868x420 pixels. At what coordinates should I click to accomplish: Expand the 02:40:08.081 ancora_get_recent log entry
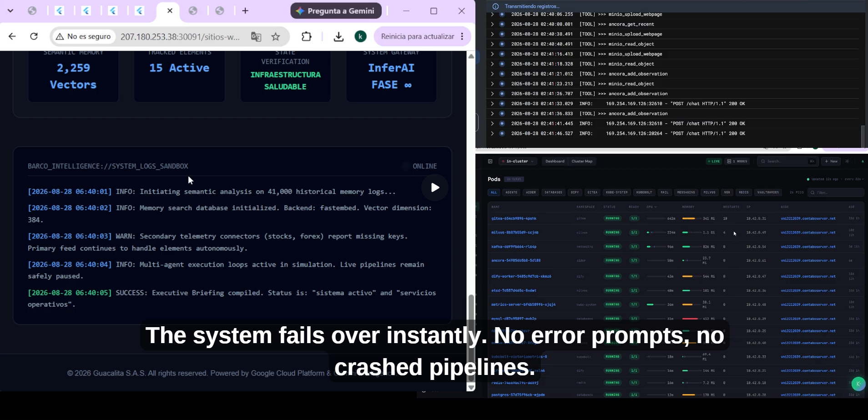pos(492,24)
